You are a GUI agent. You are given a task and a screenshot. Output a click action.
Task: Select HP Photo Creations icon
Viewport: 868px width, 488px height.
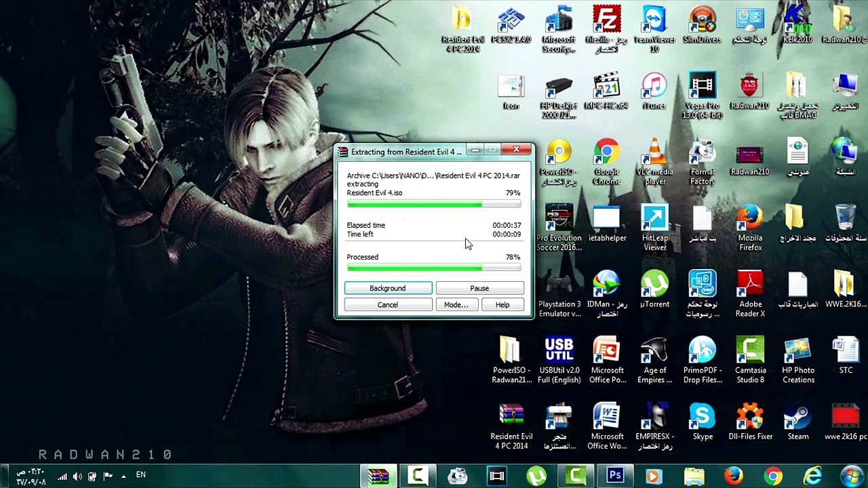click(798, 361)
